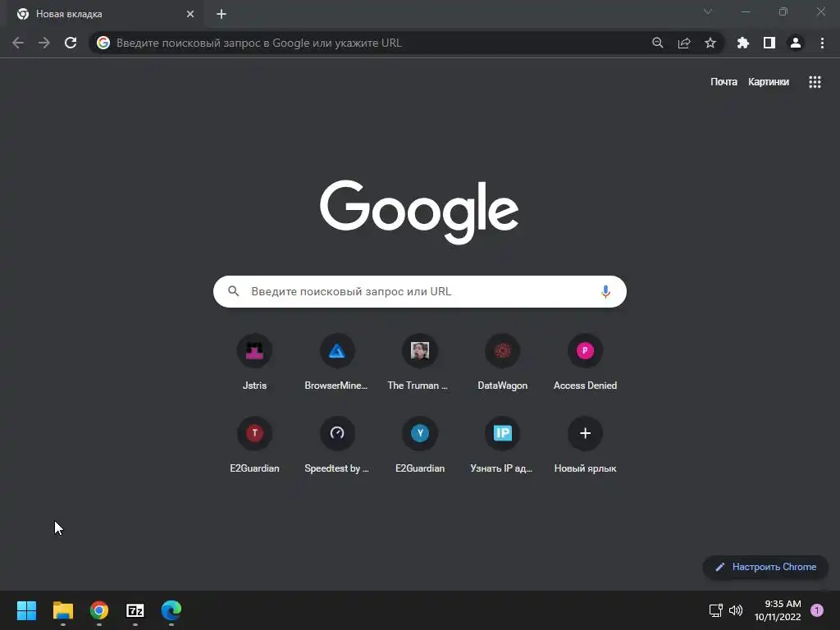Screen dimensions: 840x630
Task: Reload the page with the refresh icon
Action: click(71, 43)
